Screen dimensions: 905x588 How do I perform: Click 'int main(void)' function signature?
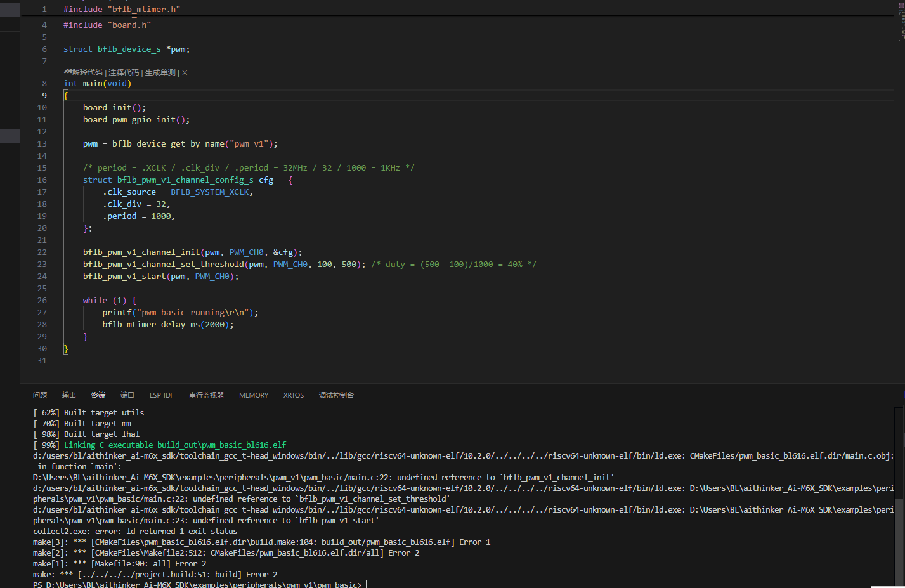coord(97,84)
